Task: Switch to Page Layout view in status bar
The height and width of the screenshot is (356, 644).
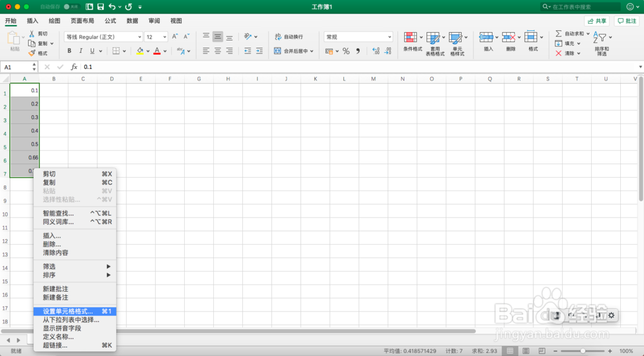Action: pyautogui.click(x=526, y=351)
